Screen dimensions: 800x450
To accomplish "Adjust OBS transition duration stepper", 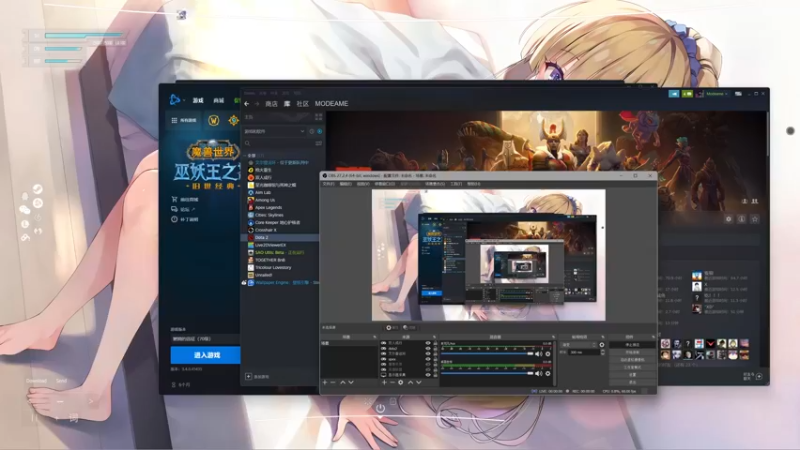I will coord(603,352).
